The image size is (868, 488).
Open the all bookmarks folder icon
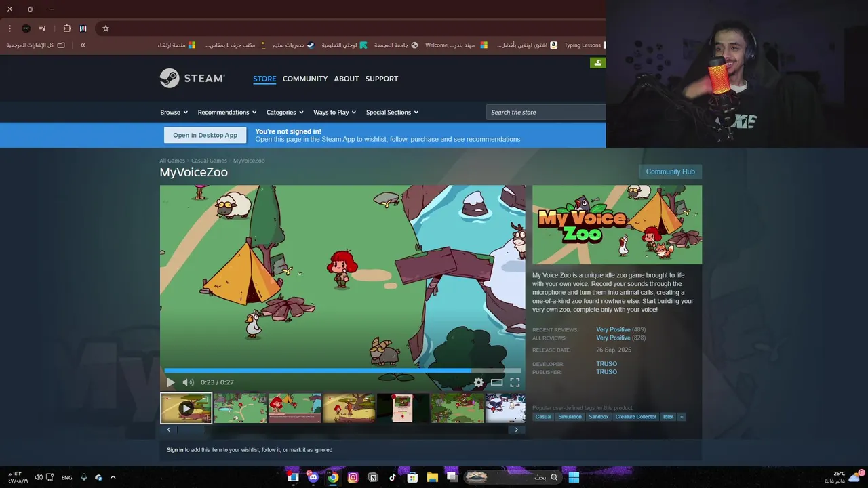(61, 45)
